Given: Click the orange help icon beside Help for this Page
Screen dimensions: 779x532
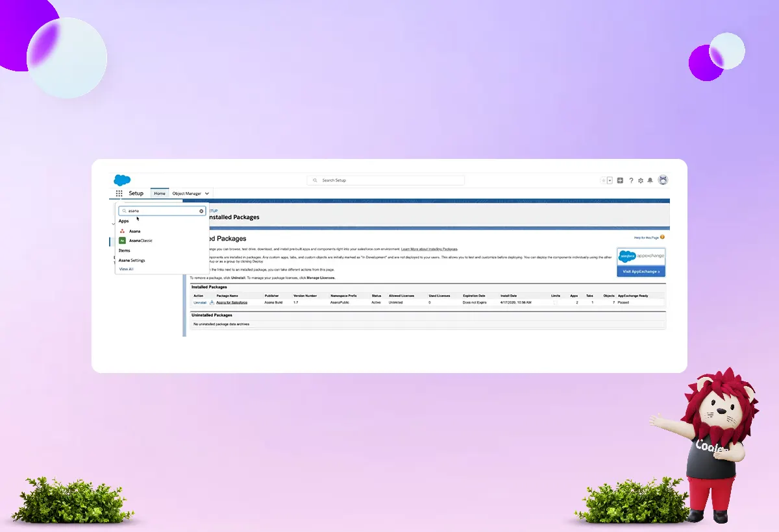Looking at the screenshot, I should coord(662,237).
